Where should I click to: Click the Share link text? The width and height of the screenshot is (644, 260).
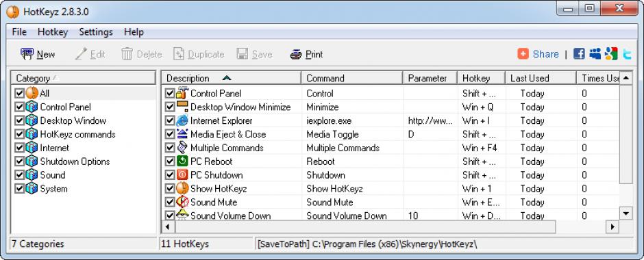pos(545,54)
